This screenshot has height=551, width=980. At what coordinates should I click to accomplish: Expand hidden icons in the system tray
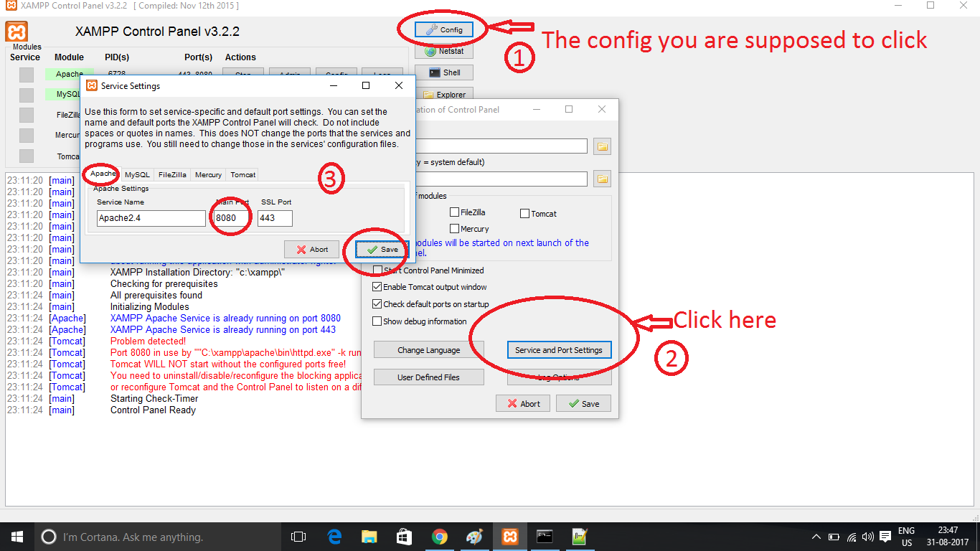coord(816,536)
